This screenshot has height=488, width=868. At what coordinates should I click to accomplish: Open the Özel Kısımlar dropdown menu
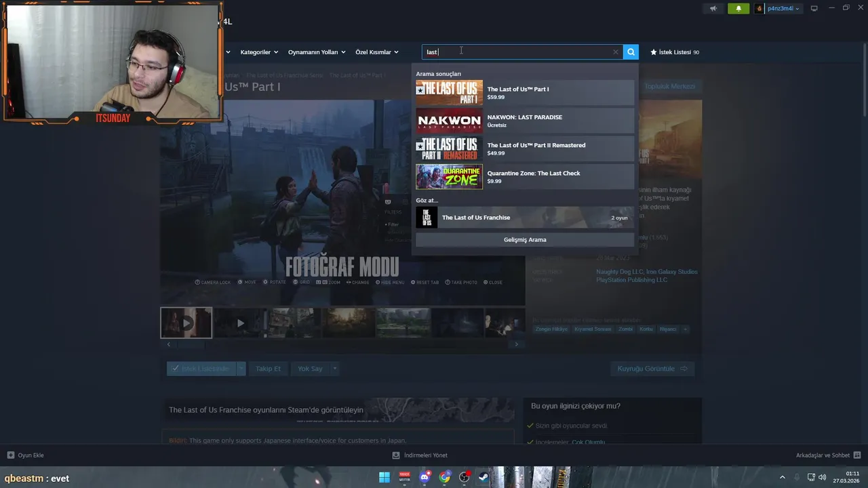(x=377, y=52)
